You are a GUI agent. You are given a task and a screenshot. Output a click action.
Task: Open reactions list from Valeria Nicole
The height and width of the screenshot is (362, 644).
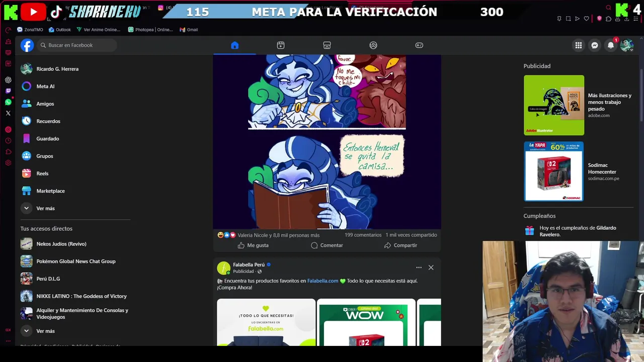278,235
